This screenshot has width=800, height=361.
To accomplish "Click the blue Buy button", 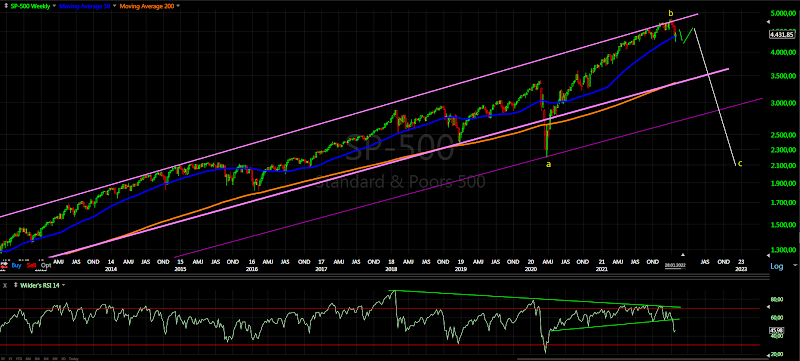I will tap(16, 266).
